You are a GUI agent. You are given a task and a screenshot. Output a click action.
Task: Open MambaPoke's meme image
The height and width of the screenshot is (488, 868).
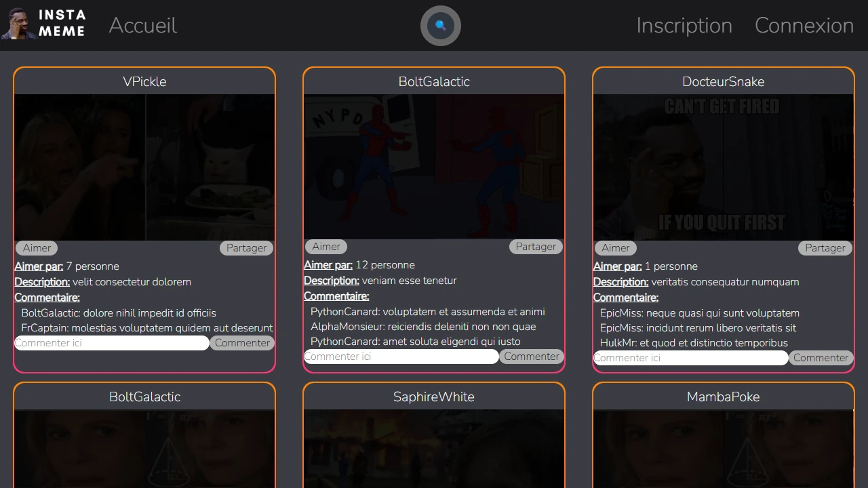724,449
